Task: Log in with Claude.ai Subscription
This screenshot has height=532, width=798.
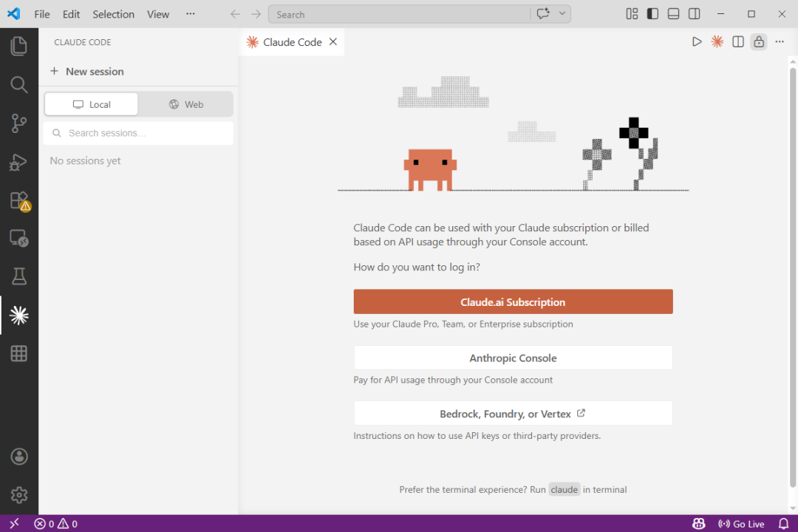Action: pyautogui.click(x=513, y=302)
